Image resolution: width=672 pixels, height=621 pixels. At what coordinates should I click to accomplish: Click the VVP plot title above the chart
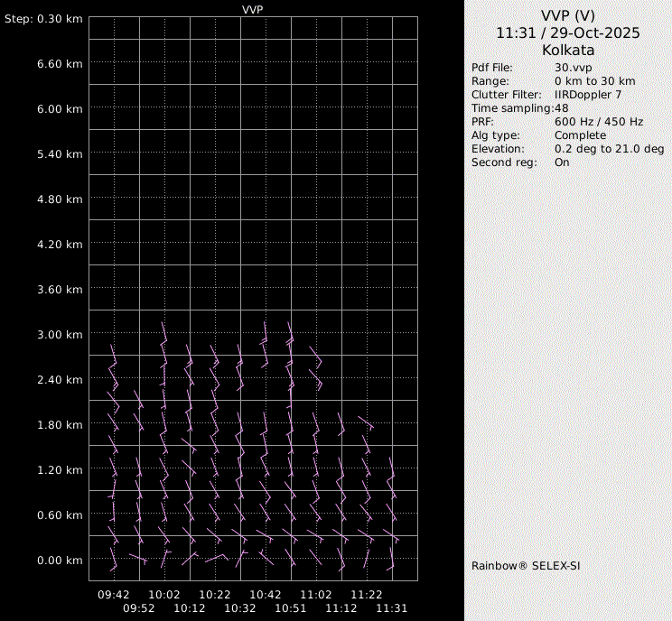(x=253, y=9)
